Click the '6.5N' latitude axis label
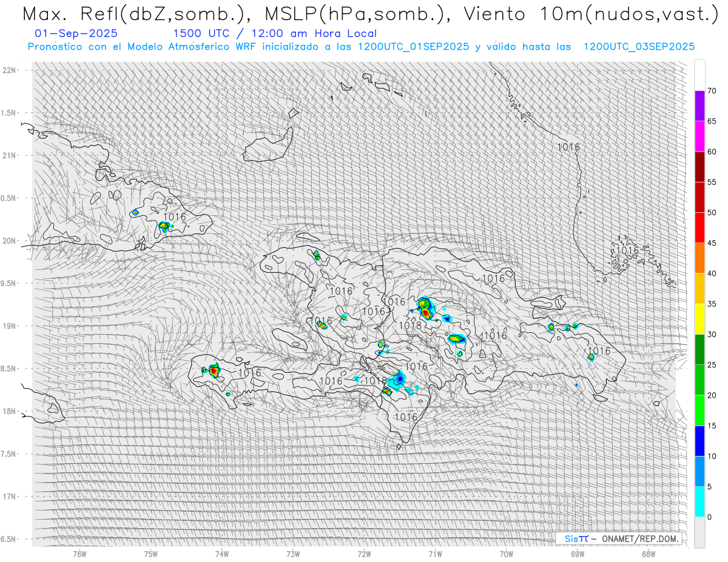This screenshot has width=728, height=562. (x=9, y=539)
